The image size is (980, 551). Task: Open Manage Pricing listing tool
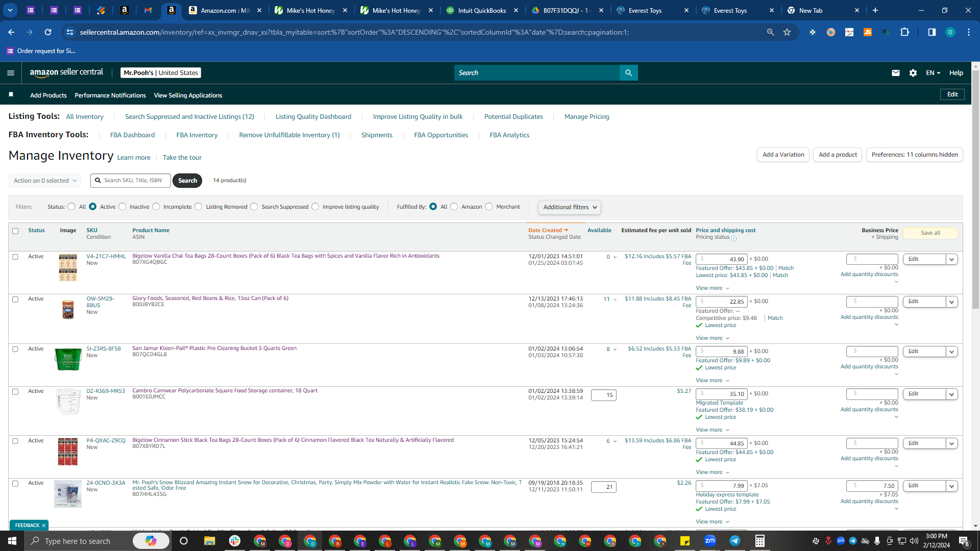click(x=587, y=117)
